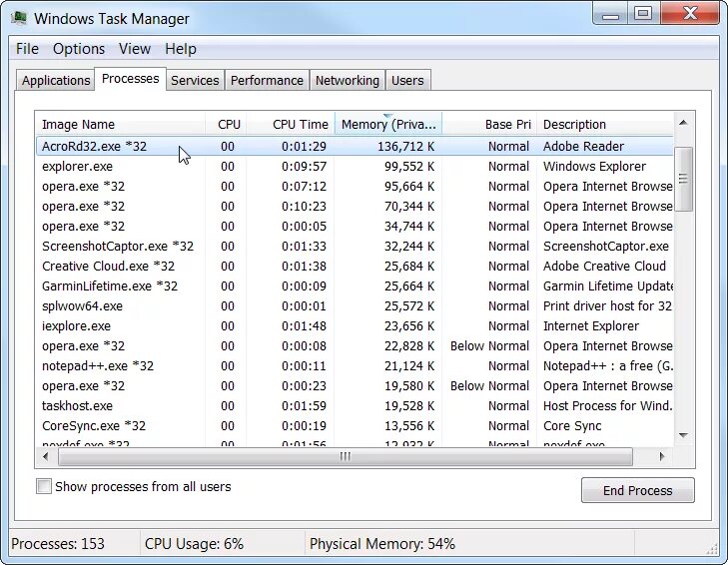Screen dimensions: 728x565
Task: Select the AcroRd32.exe *32 process
Action: [355, 146]
